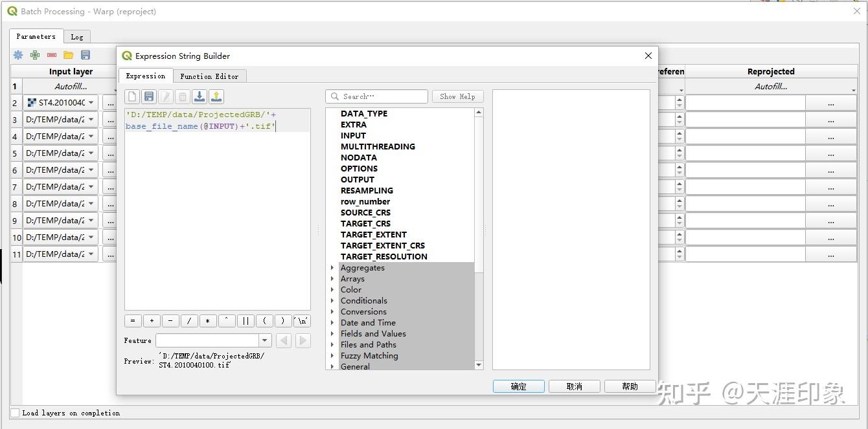Insert the caret power operator
The height and width of the screenshot is (429, 868).
point(227,321)
